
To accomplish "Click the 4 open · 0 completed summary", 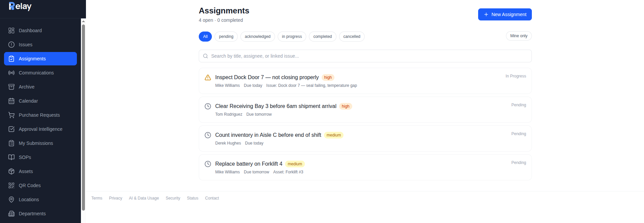I will click(221, 20).
